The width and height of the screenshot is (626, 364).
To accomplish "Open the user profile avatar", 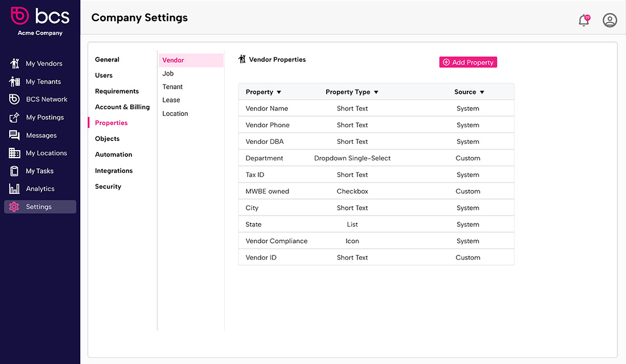I will [609, 20].
